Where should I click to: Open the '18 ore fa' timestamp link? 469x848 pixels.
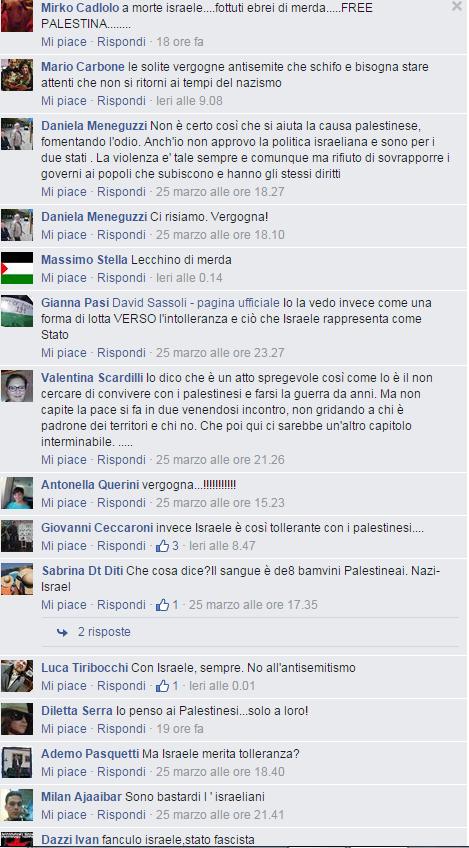180,42
